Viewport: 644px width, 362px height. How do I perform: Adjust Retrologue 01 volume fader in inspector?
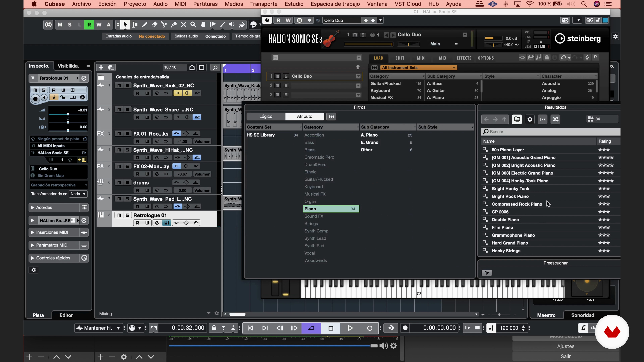[68, 114]
